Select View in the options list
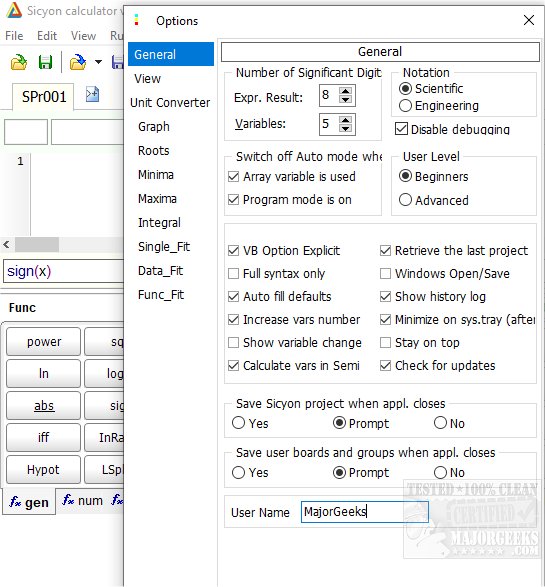The image size is (545, 587). coord(147,79)
